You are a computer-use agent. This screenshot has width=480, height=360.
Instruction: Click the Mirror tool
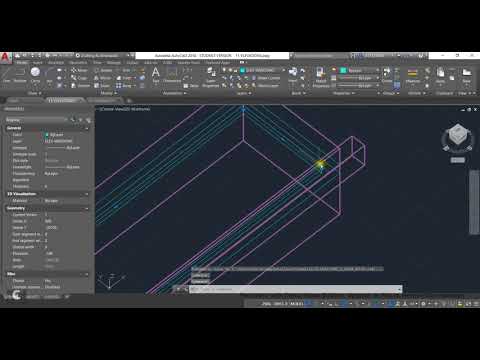point(103,78)
